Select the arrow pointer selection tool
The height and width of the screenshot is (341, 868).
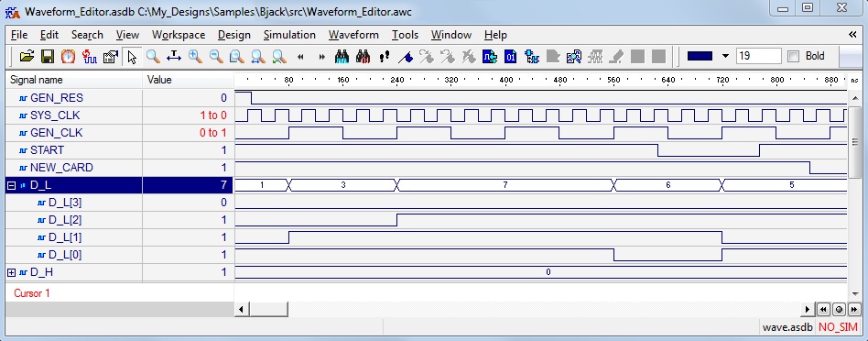[x=132, y=57]
